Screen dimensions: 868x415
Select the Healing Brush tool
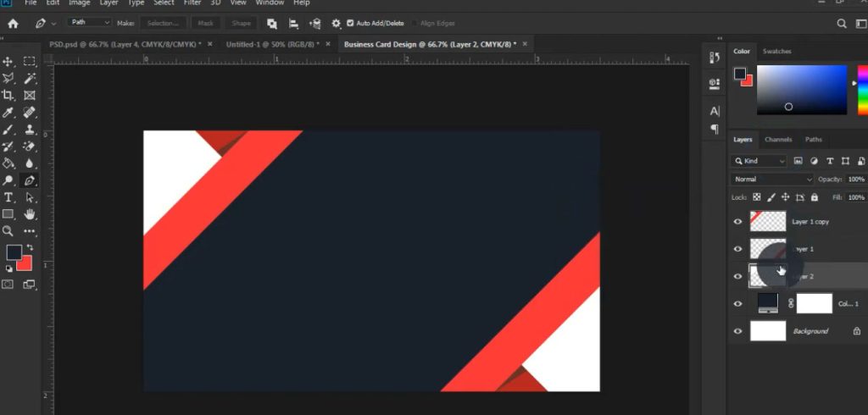coord(30,113)
